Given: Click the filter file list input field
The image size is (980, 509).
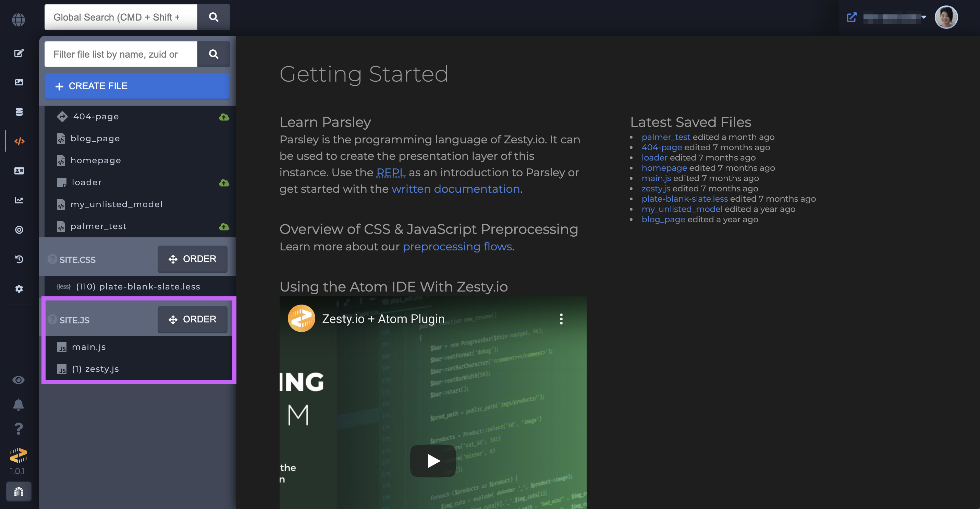Looking at the screenshot, I should pyautogui.click(x=121, y=55).
